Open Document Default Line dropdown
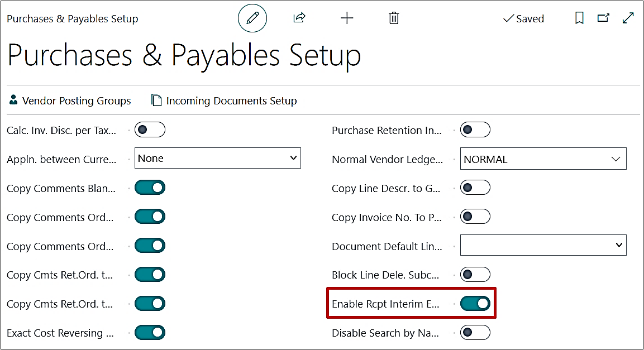 (543, 246)
